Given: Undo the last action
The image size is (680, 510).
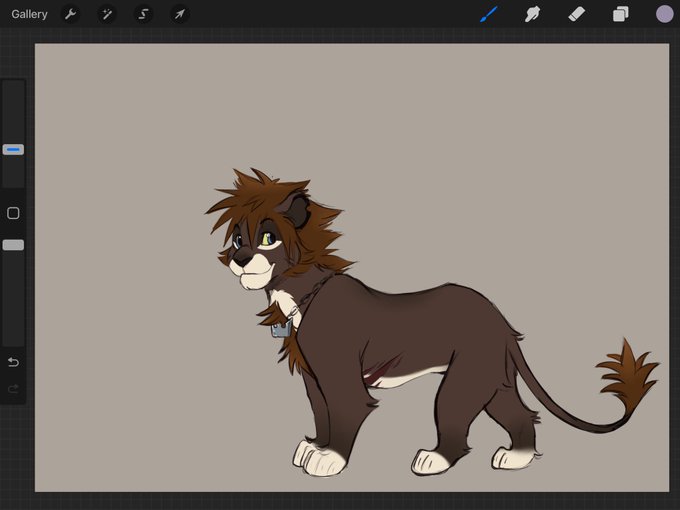Looking at the screenshot, I should (13, 362).
